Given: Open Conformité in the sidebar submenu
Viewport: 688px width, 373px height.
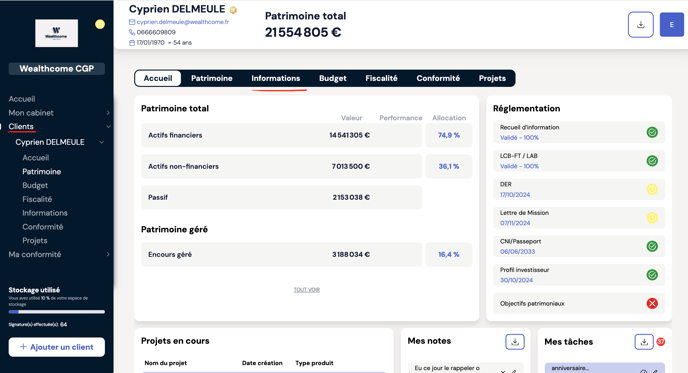Looking at the screenshot, I should pyautogui.click(x=43, y=227).
